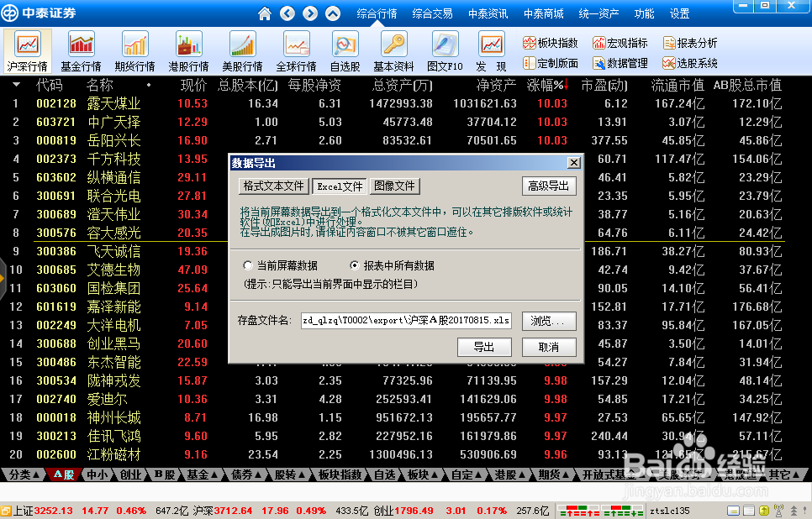Switch export format to 图像文件
Screen dimensions: 812x519
click(394, 186)
